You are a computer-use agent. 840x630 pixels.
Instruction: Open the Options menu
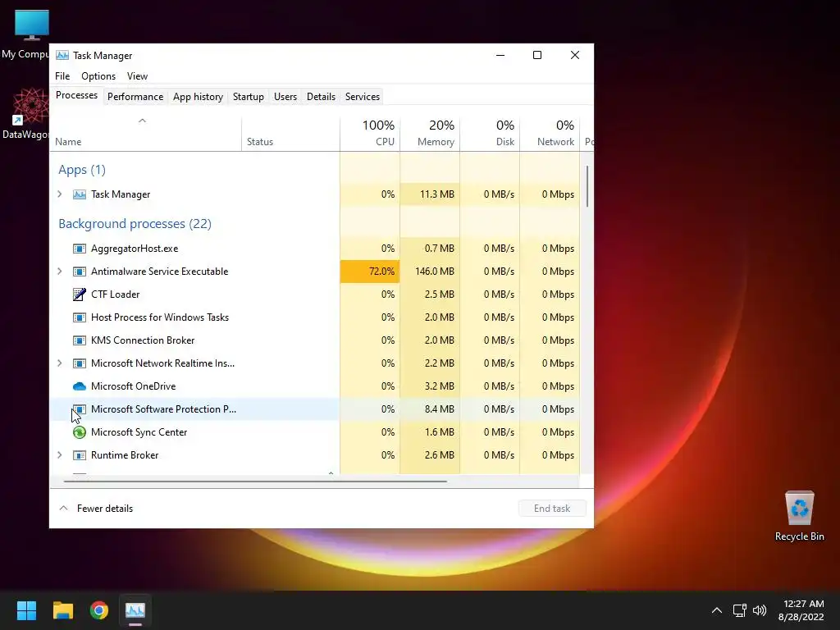(x=98, y=76)
